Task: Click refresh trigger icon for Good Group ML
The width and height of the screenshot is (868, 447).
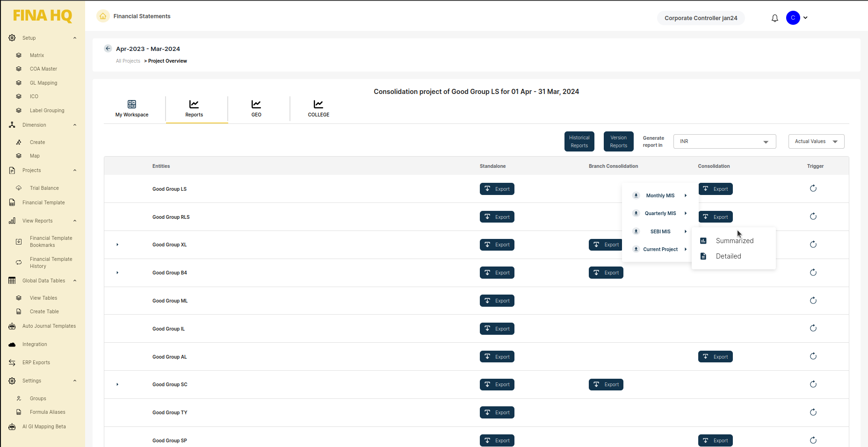Action: click(x=813, y=301)
